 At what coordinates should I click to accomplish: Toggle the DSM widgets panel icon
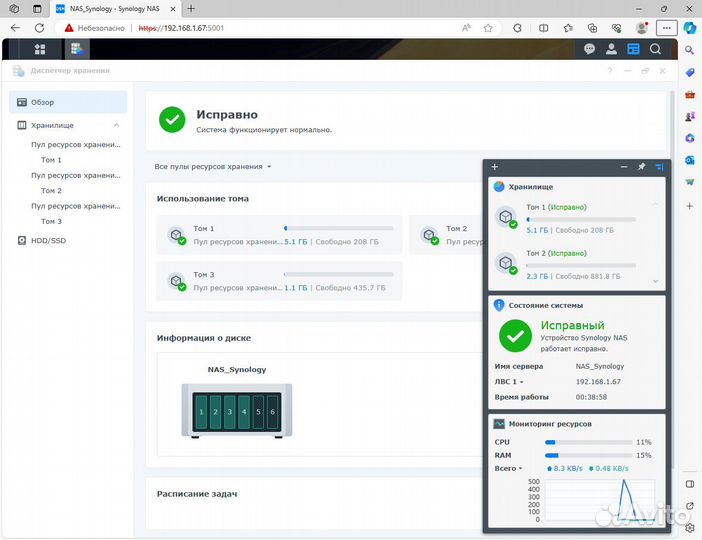[x=633, y=48]
